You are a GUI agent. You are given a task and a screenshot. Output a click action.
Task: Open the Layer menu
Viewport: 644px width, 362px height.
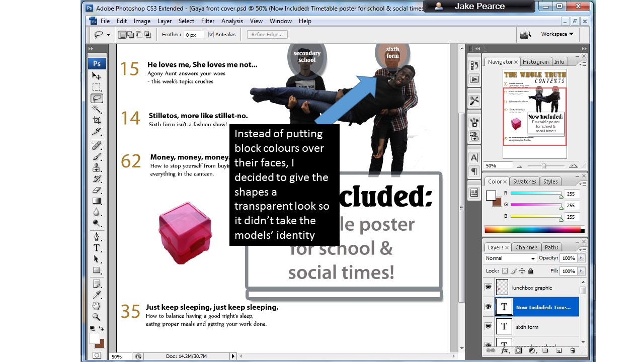pyautogui.click(x=165, y=21)
